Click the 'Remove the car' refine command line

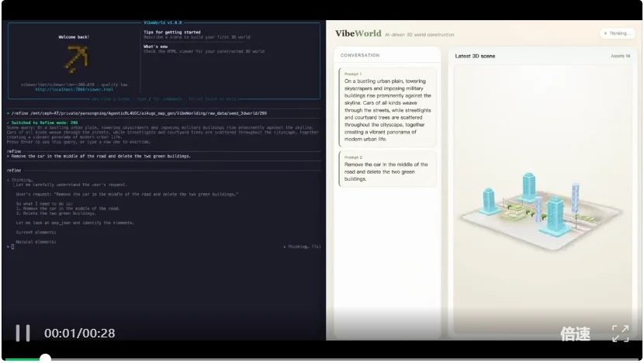99,156
